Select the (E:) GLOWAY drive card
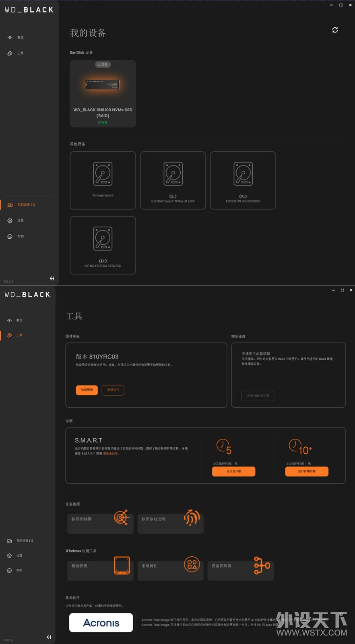 pos(173,180)
